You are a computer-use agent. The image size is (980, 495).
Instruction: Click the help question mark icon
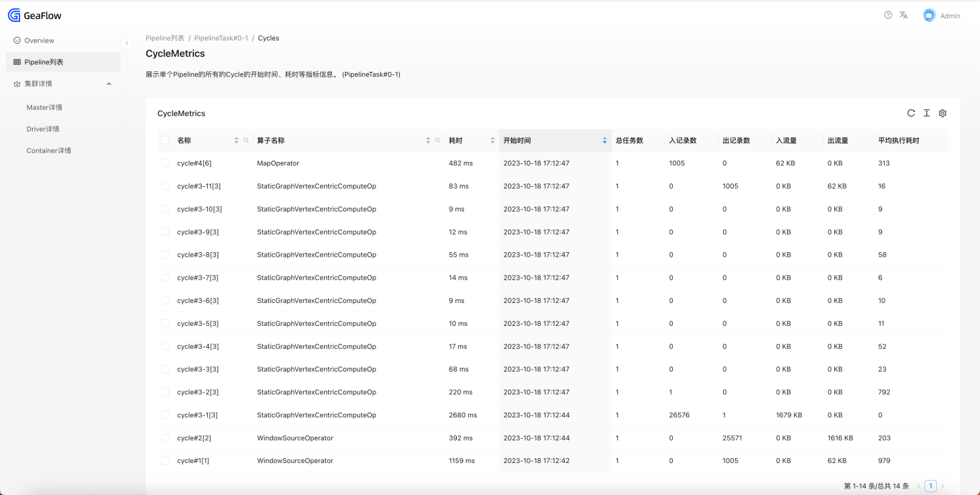click(x=888, y=15)
